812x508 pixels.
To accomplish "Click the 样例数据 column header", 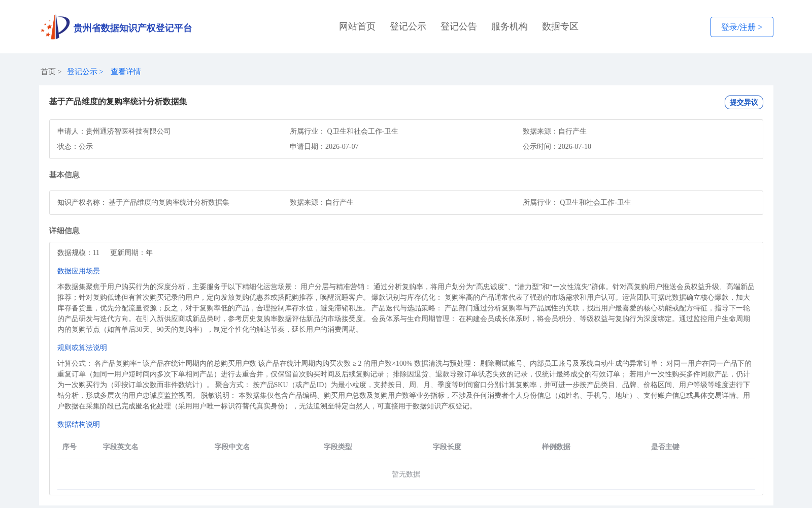I will pos(556,447).
